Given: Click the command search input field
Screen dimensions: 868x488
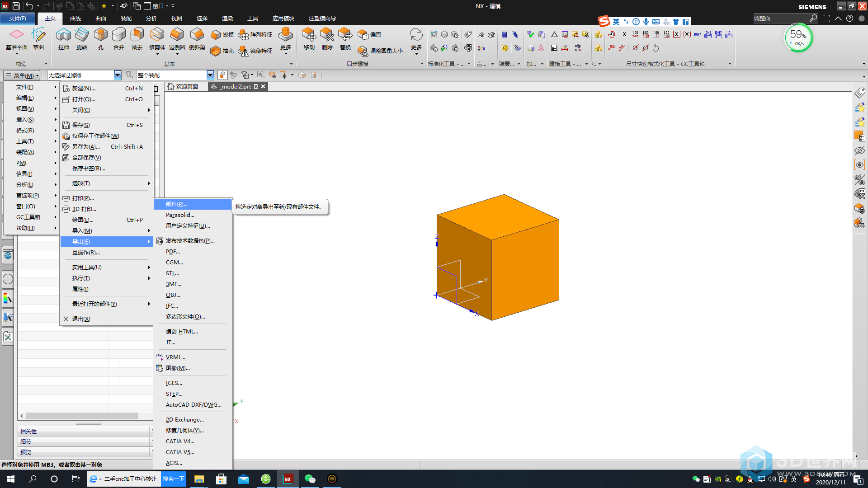Looking at the screenshot, I should [781, 19].
